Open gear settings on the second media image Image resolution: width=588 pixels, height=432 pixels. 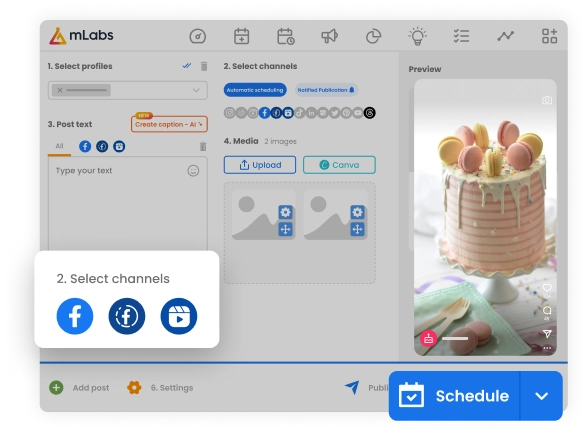point(357,212)
